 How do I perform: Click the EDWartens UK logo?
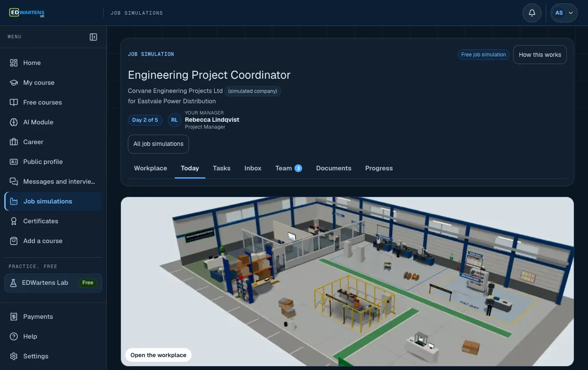pyautogui.click(x=27, y=12)
